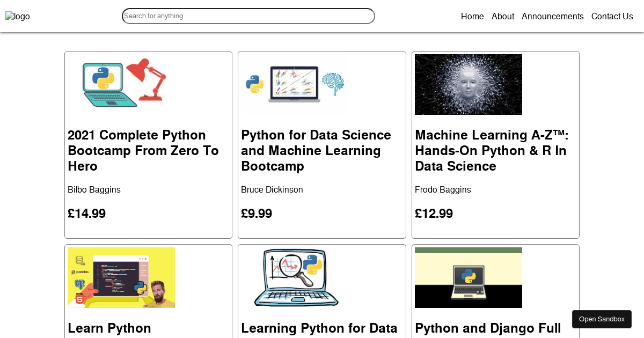Select the Learning Python for Data thumbnail

[297, 277]
